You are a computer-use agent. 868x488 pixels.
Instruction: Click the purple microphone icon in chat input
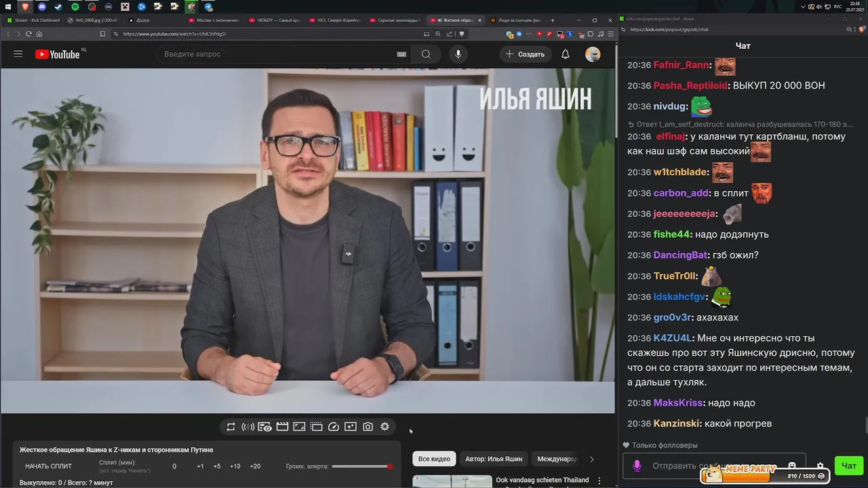pyautogui.click(x=637, y=466)
